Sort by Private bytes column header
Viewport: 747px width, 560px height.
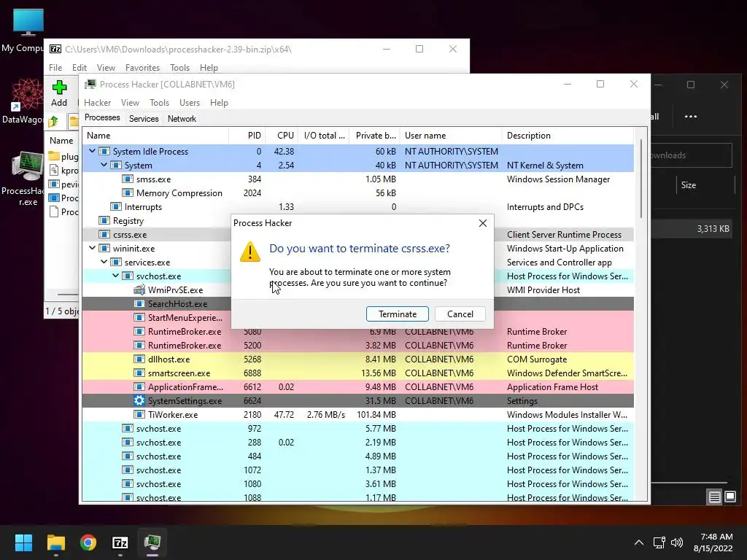pyautogui.click(x=375, y=135)
